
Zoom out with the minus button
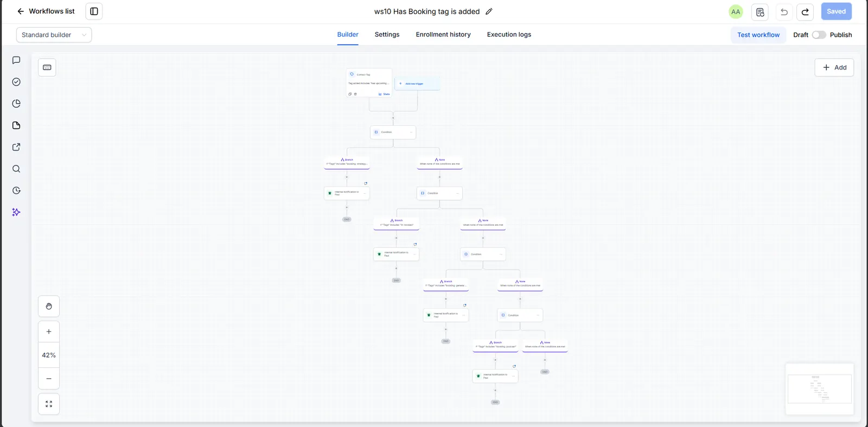(x=49, y=379)
